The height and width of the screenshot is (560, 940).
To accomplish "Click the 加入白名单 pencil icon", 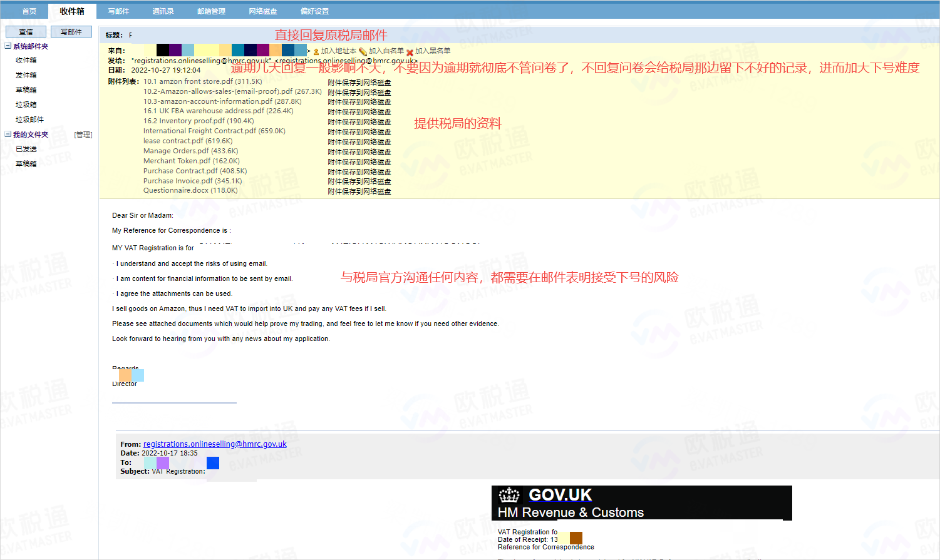I will [x=363, y=51].
